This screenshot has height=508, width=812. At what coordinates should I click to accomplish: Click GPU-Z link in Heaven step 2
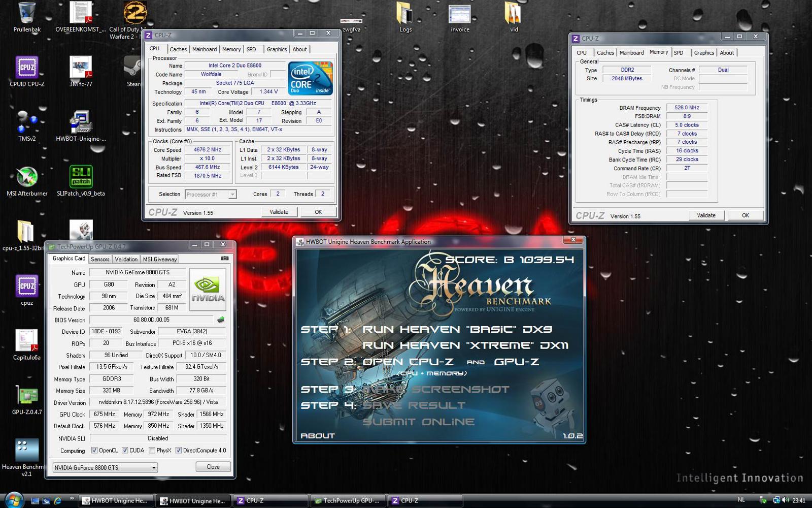(x=517, y=362)
